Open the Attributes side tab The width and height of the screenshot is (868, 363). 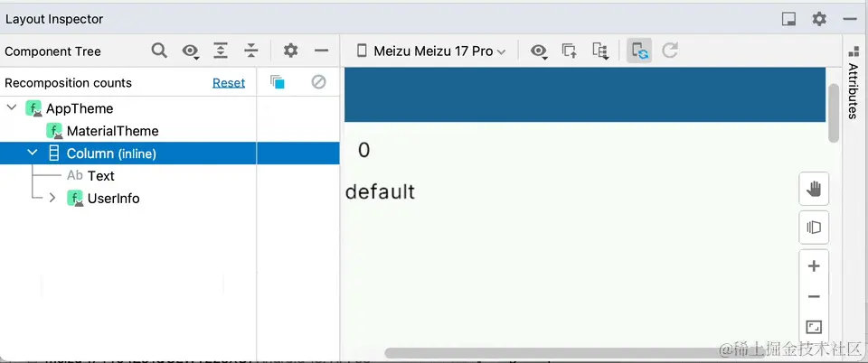tap(853, 83)
